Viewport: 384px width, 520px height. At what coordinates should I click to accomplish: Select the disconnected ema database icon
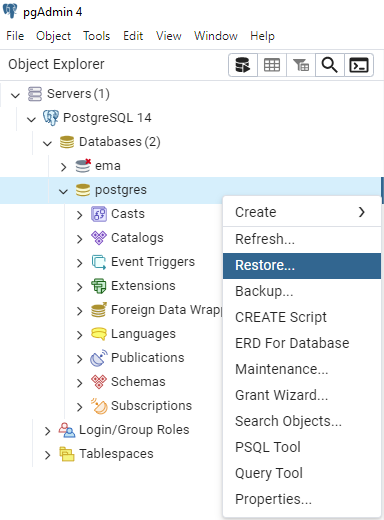point(83,166)
